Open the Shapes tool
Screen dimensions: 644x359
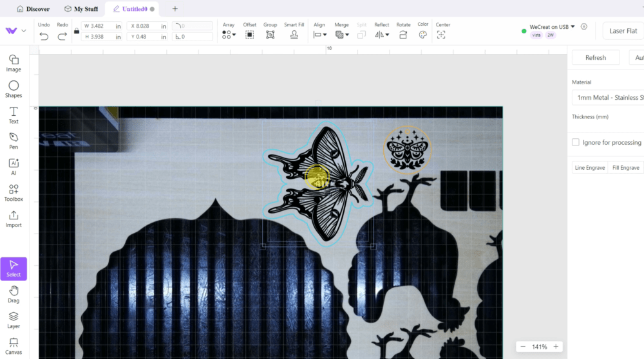[14, 89]
